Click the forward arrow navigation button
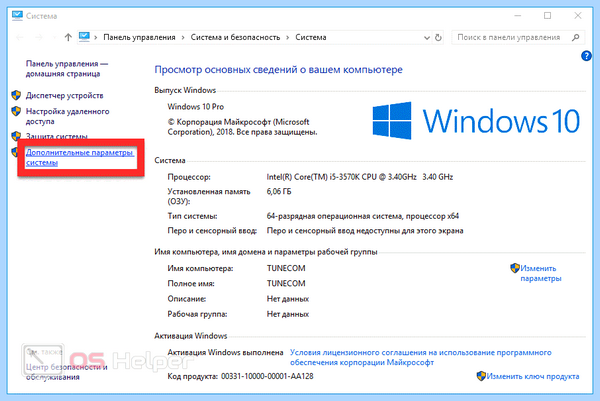The height and width of the screenshot is (401, 600). [x=39, y=37]
